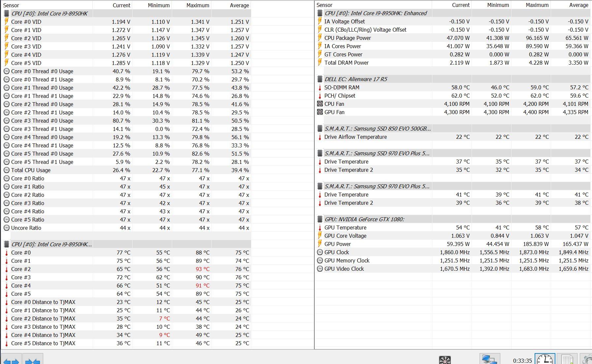This screenshot has height=364, width=592.
Task: Click the thermometer icon of Core #2 temperature
Action: tap(6, 269)
